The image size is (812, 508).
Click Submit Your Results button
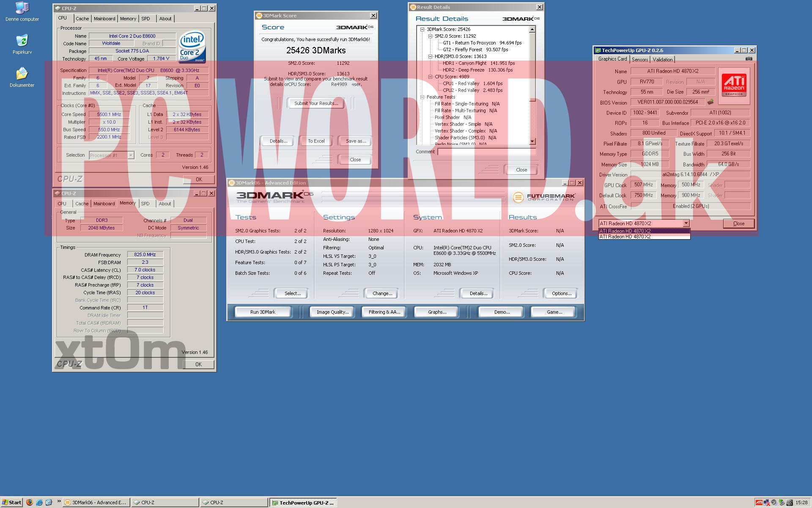[x=316, y=103]
